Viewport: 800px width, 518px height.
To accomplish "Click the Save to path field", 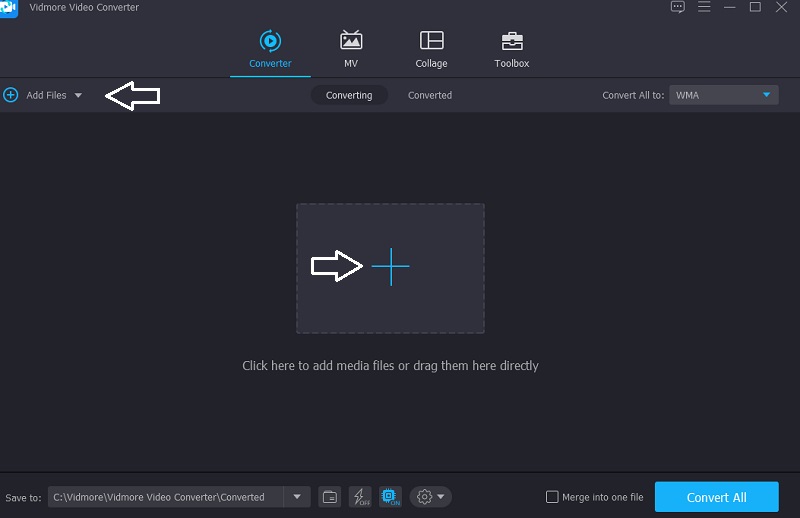I will 166,497.
